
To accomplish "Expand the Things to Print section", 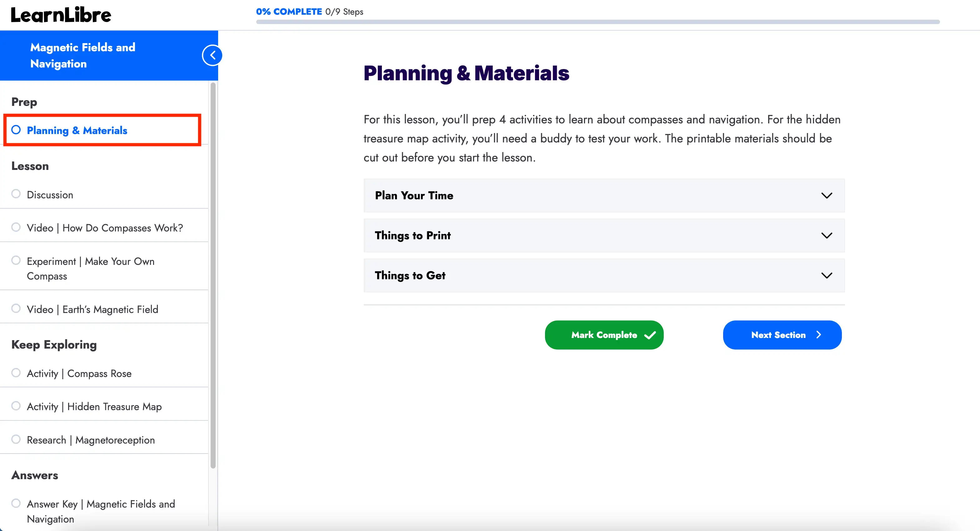I will coord(604,236).
